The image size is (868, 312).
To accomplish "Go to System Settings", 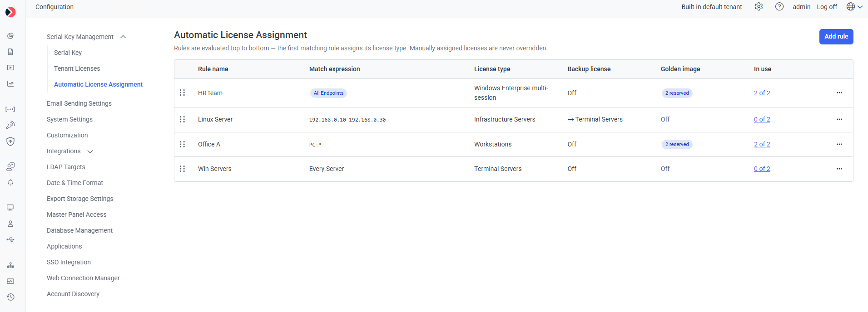I will tap(69, 119).
